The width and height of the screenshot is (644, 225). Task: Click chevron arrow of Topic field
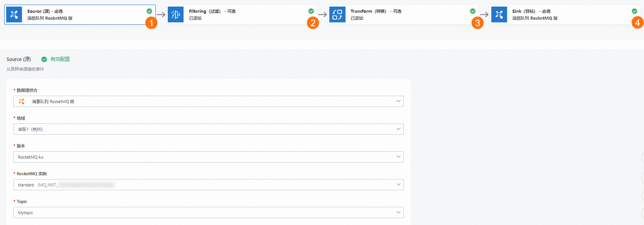pyautogui.click(x=398, y=212)
